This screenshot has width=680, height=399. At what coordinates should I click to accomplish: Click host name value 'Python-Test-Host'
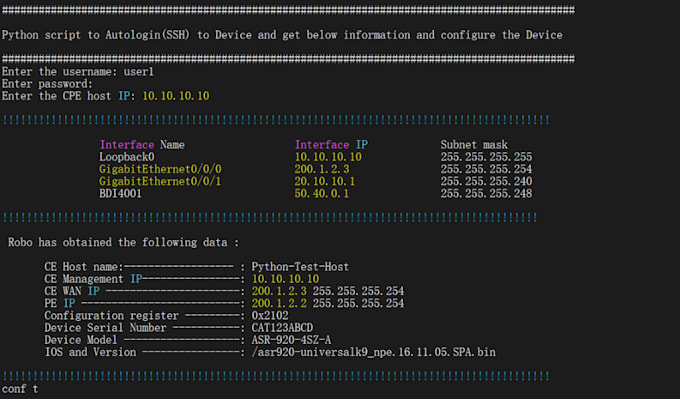click(300, 266)
